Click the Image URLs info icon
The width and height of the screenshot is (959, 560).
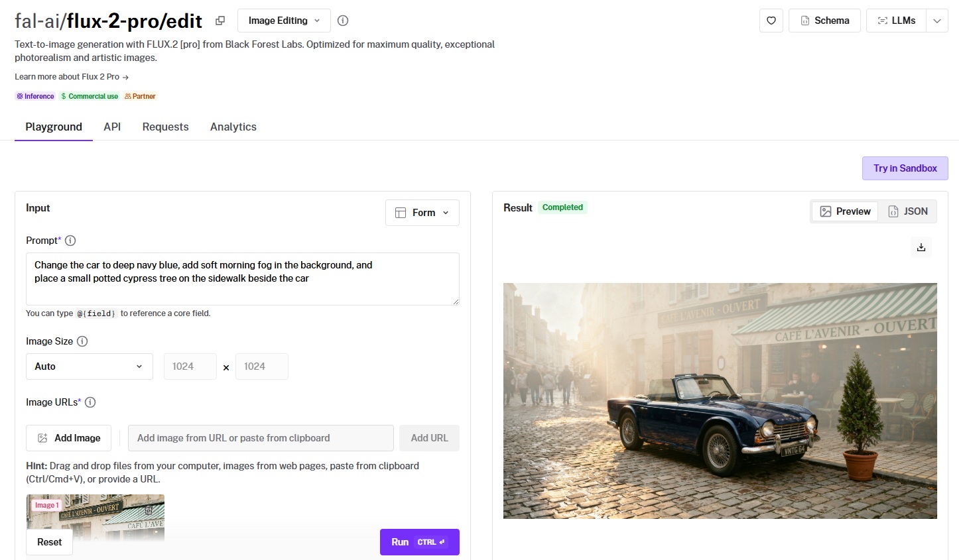(90, 402)
